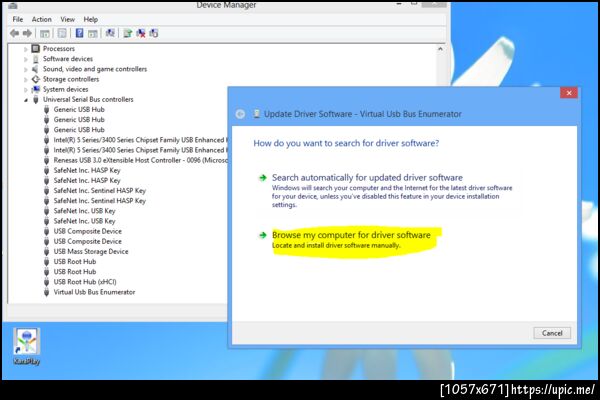Click the Storage controllers category icon
The image size is (600, 400).
(36, 79)
